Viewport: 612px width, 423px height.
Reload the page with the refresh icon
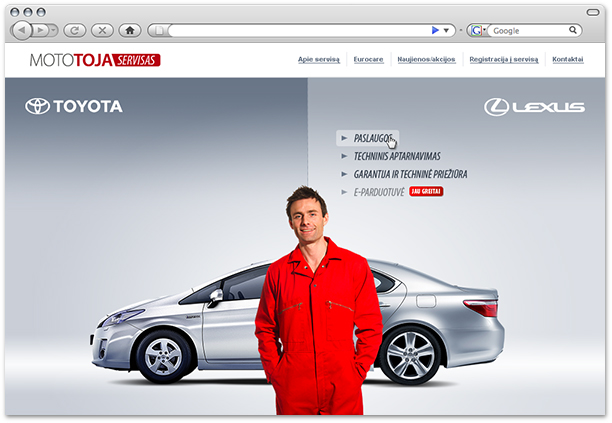75,30
